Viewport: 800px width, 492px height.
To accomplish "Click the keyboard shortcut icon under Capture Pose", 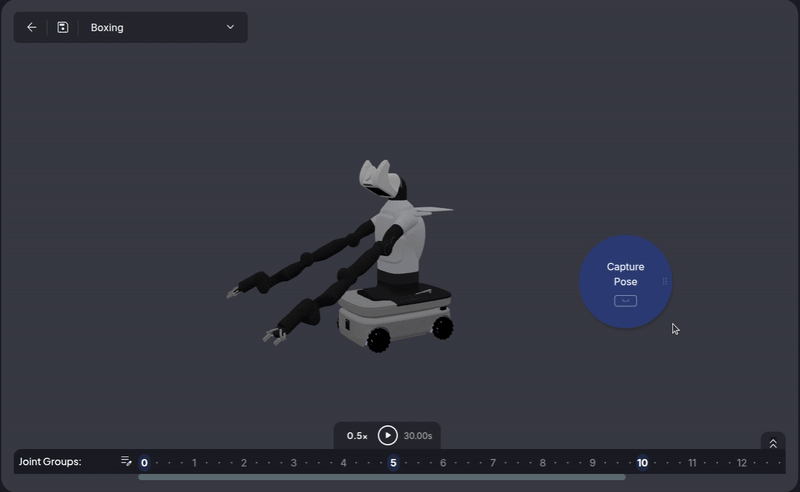I will [626, 301].
